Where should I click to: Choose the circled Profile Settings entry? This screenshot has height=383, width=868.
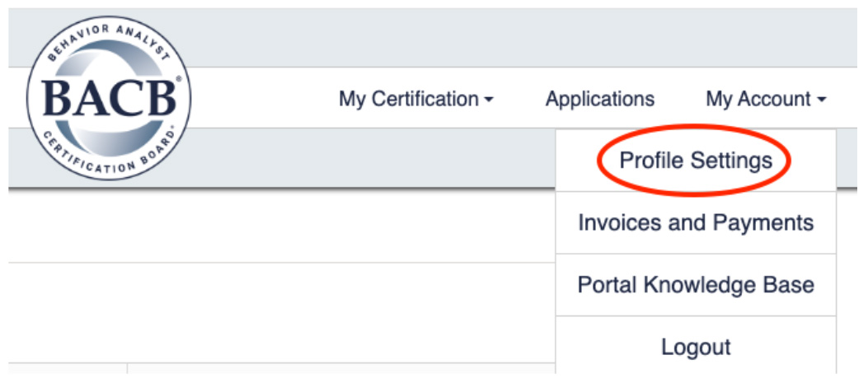point(696,161)
